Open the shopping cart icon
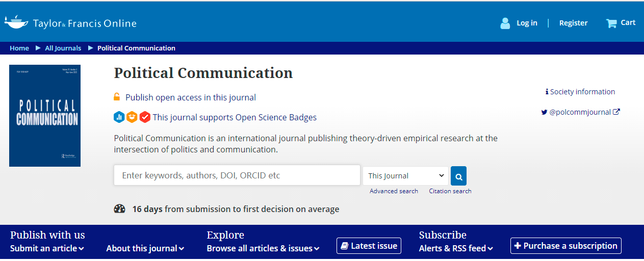The width and height of the screenshot is (644, 261). pos(611,23)
